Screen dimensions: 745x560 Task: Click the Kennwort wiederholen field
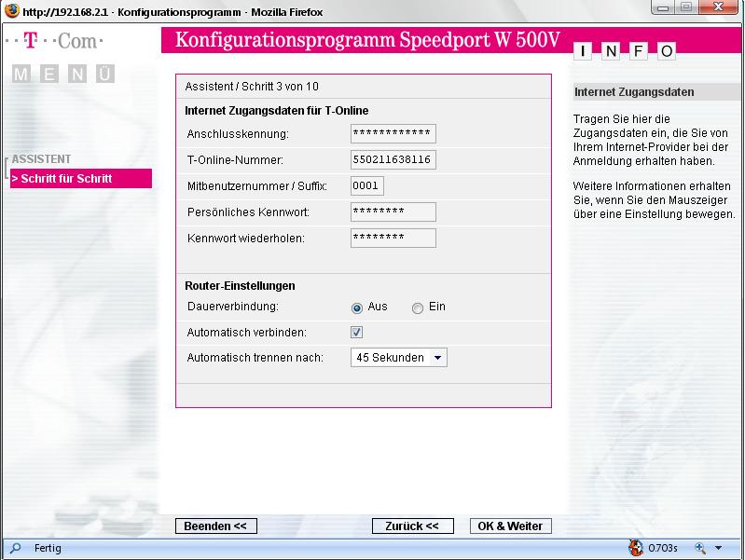(x=393, y=238)
